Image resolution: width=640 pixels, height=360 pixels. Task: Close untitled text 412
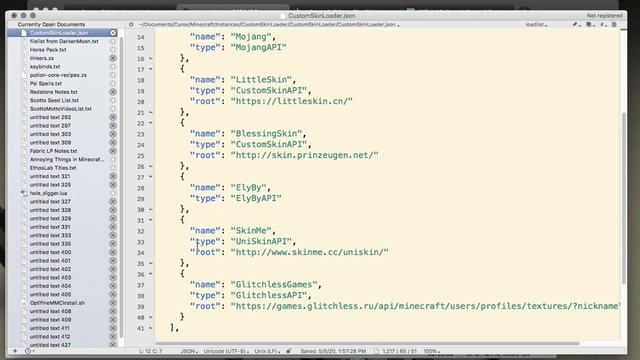tap(113, 337)
